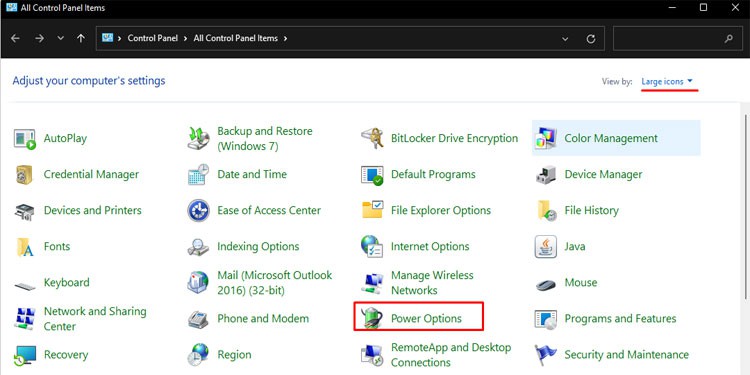
Task: Open the Credential Manager safe icon
Action: (x=24, y=175)
